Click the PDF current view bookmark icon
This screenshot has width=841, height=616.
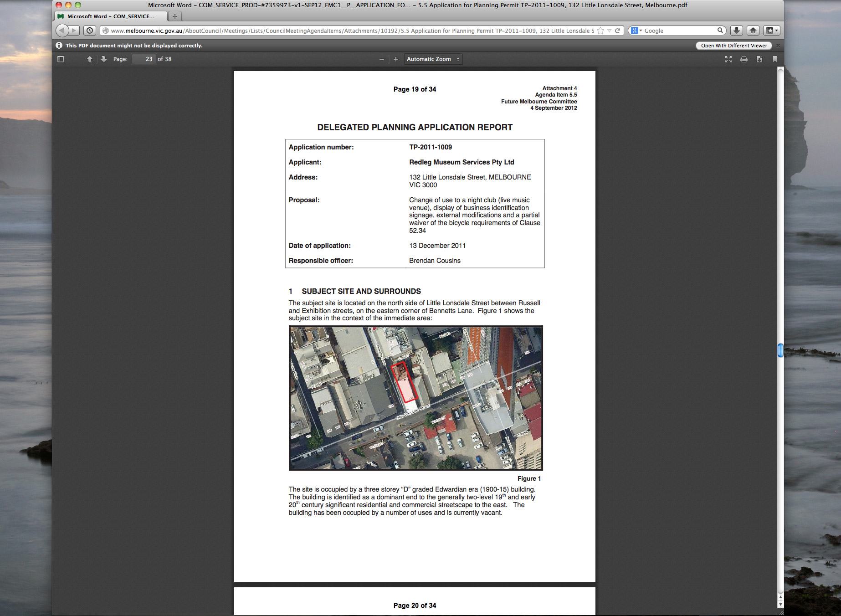[x=775, y=59]
